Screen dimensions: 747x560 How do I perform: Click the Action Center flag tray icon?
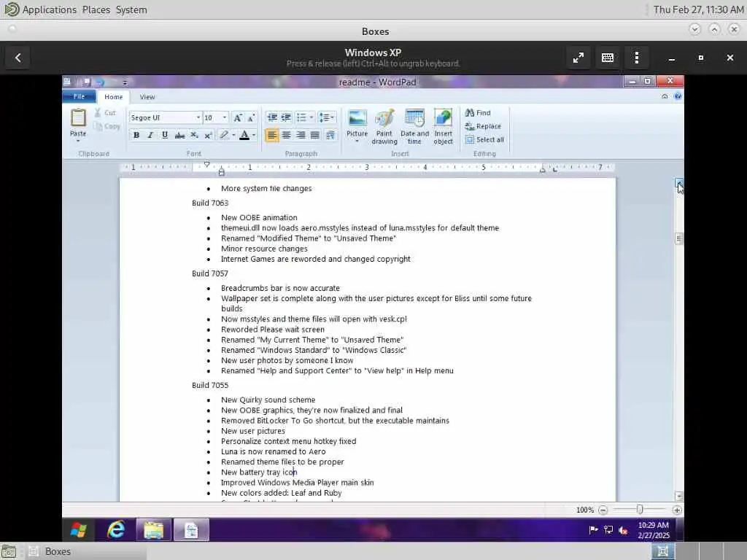(x=593, y=529)
